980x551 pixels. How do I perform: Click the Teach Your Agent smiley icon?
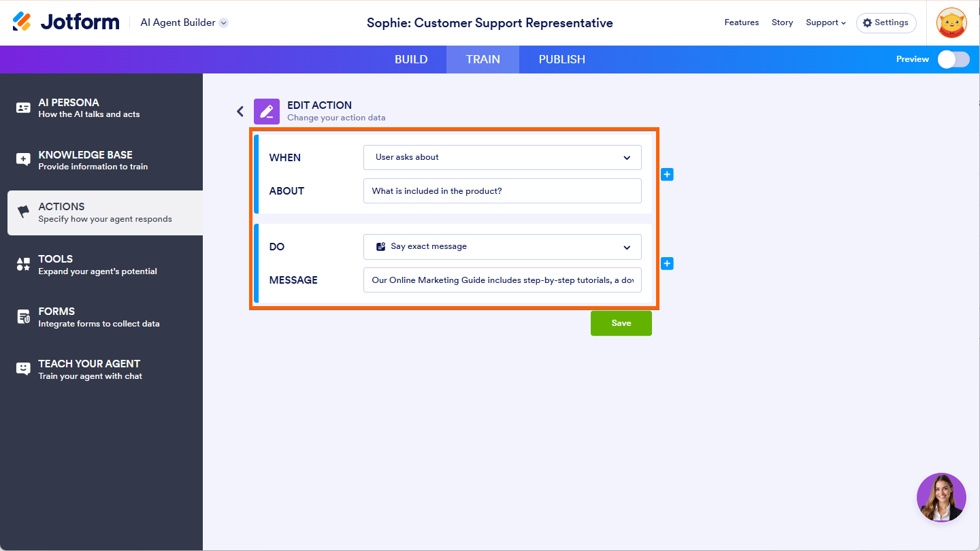(x=23, y=369)
